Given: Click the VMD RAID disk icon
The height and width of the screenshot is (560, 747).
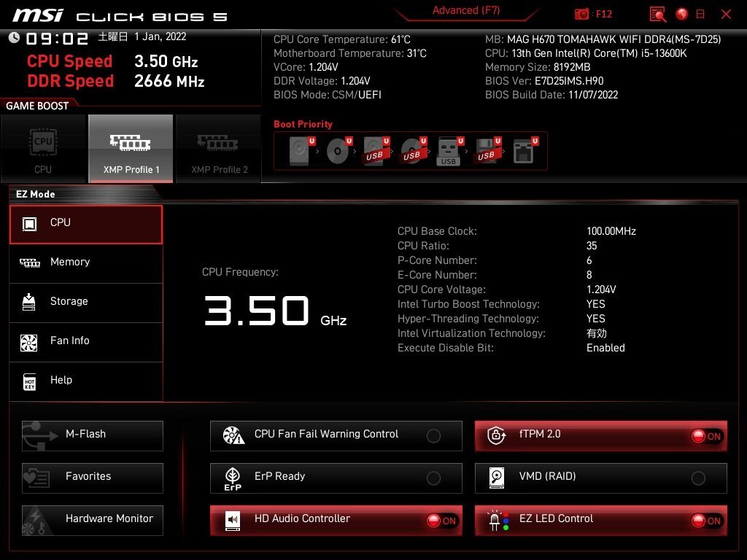Looking at the screenshot, I should coord(496,478).
